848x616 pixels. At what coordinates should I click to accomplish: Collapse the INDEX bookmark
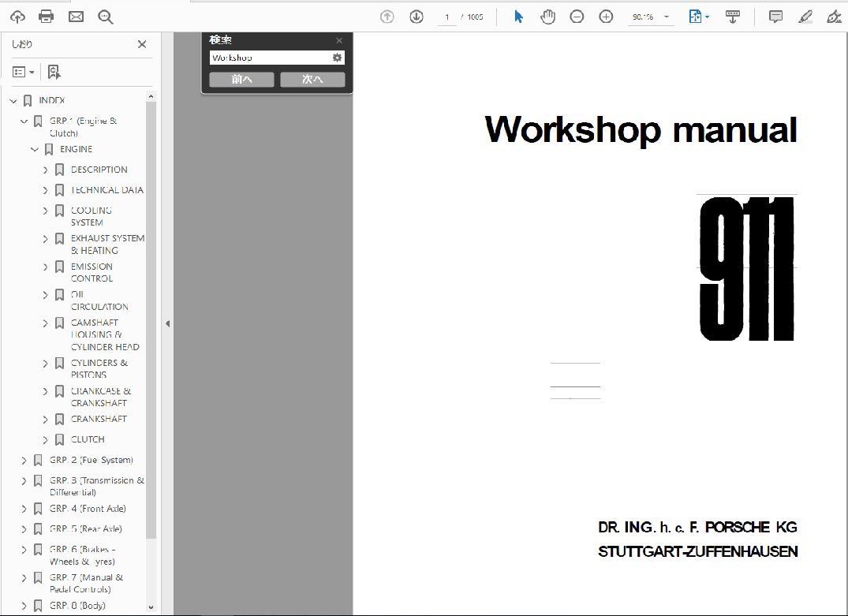[x=13, y=101]
